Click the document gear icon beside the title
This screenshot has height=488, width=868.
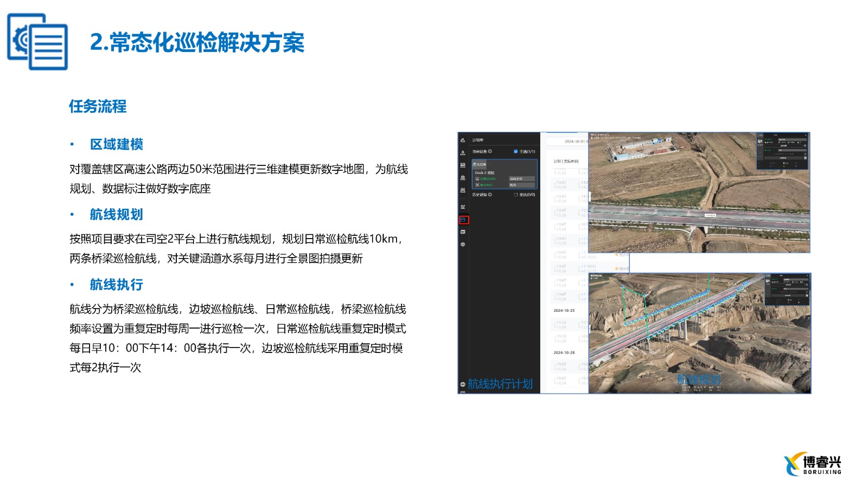click(x=37, y=42)
